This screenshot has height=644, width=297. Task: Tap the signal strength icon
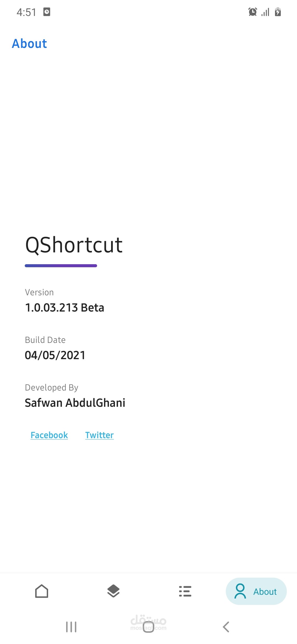point(265,12)
